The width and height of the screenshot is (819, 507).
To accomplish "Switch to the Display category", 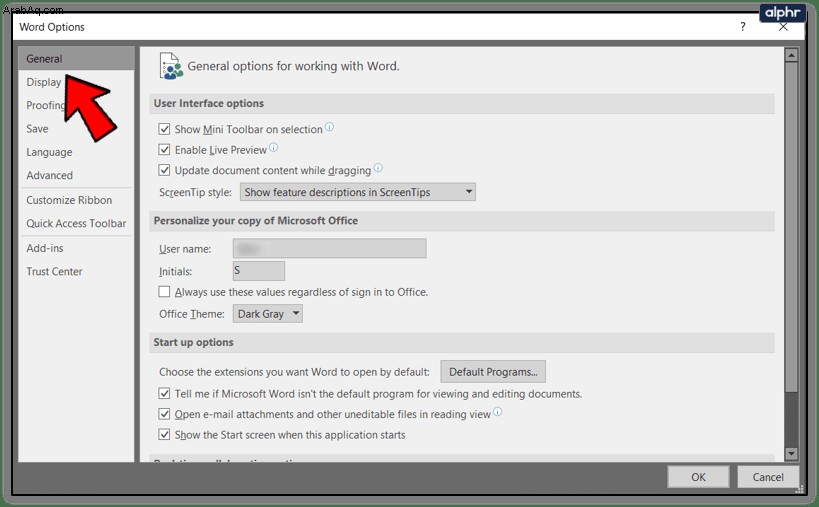I will pos(44,82).
